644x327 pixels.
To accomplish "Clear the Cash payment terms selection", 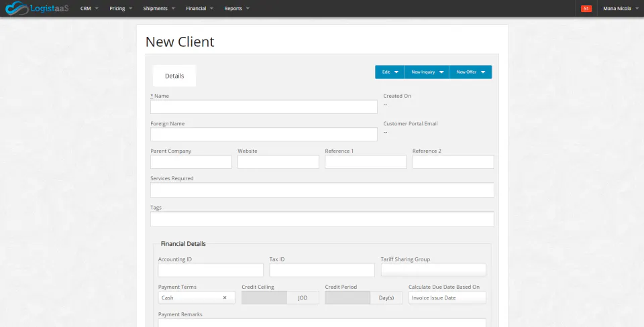I will coord(225,298).
